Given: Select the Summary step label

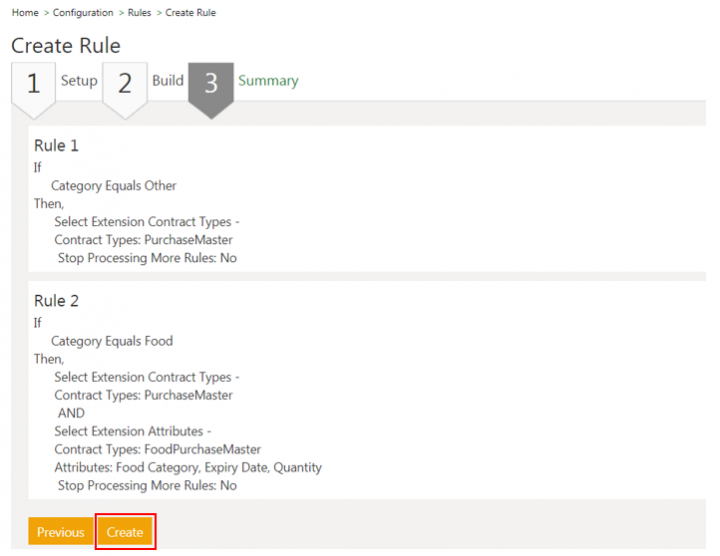Looking at the screenshot, I should click(268, 81).
